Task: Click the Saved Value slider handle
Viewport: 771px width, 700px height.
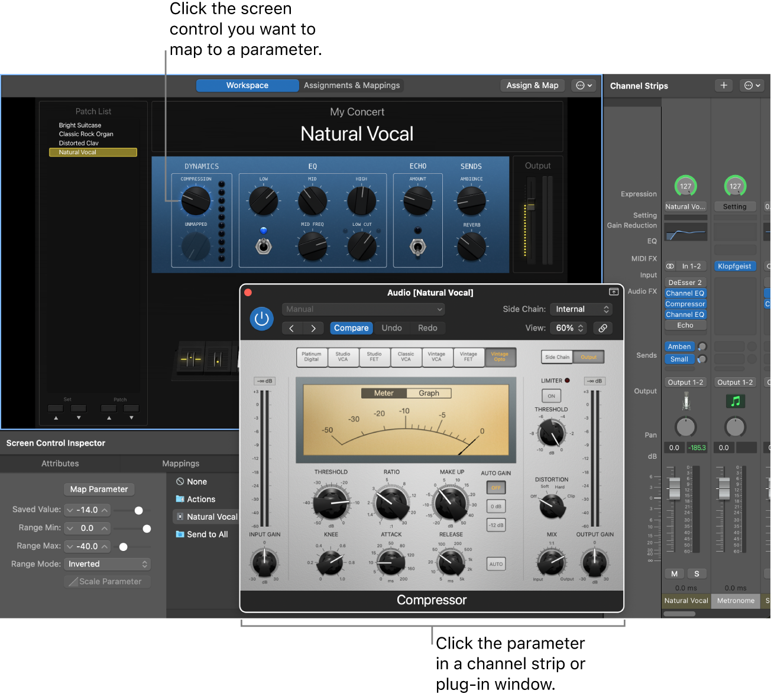Action: pyautogui.click(x=138, y=510)
